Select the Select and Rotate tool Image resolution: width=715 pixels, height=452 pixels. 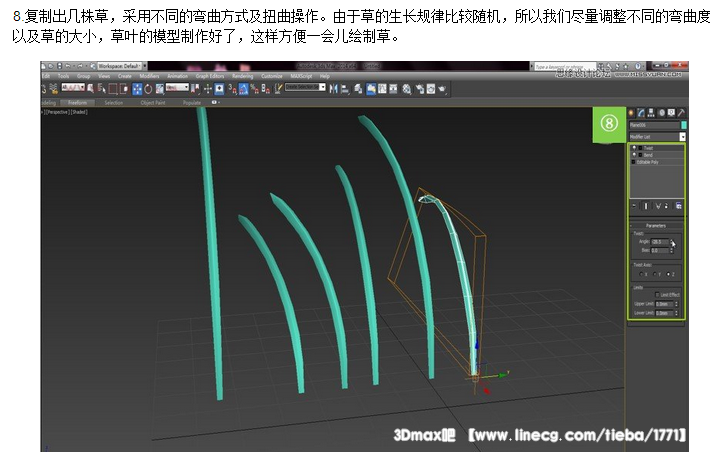click(x=148, y=89)
